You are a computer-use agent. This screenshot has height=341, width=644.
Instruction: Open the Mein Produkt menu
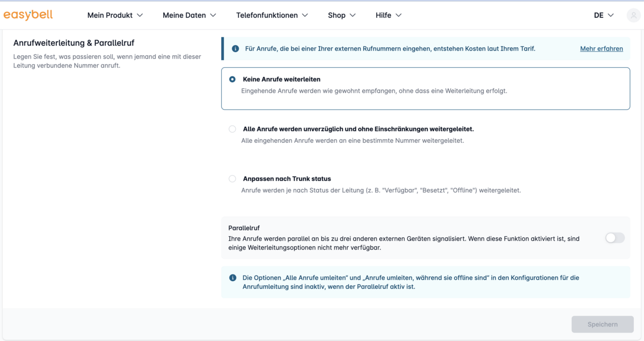click(115, 15)
